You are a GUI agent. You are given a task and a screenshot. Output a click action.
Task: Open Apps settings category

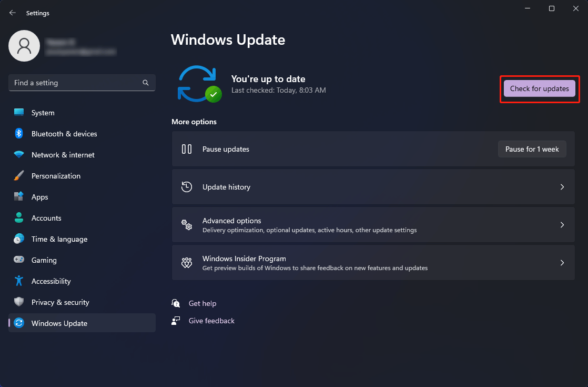tap(82, 197)
